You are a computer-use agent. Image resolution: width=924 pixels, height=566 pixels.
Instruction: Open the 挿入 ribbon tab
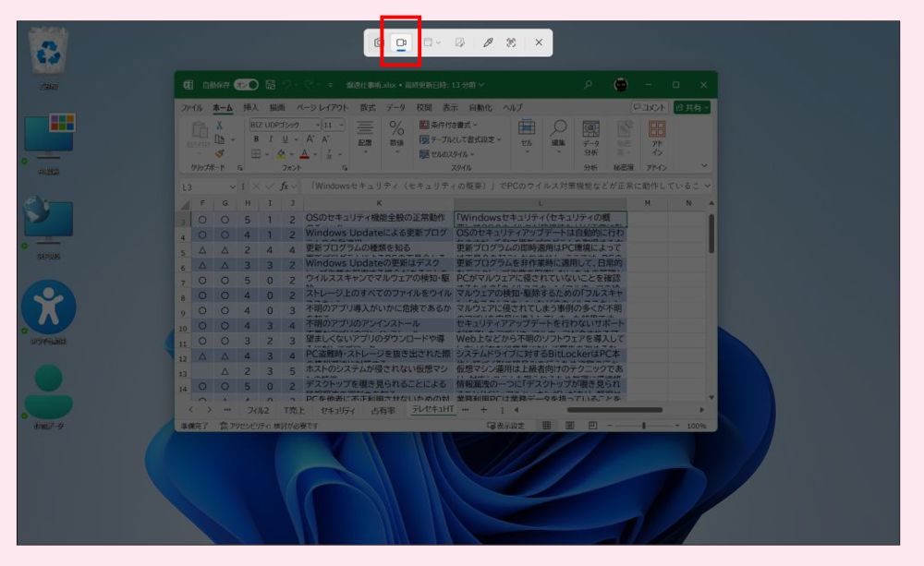pos(250,107)
